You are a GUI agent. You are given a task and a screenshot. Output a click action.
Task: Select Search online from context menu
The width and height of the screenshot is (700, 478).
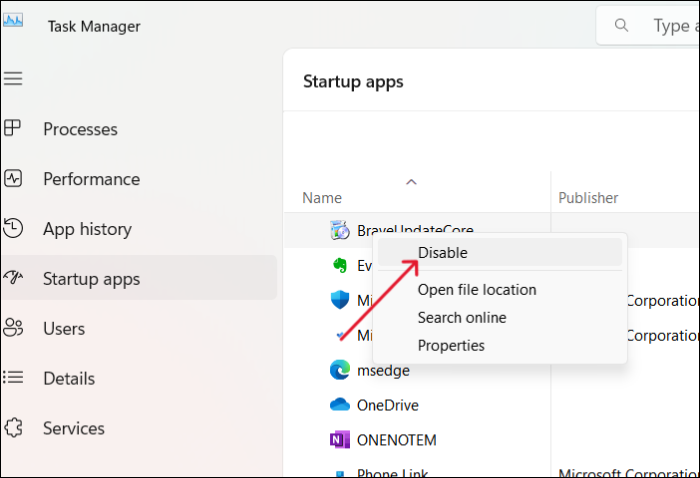click(462, 318)
